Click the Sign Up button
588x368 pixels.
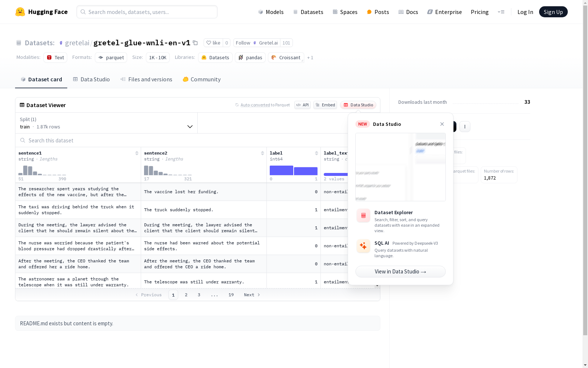553,12
